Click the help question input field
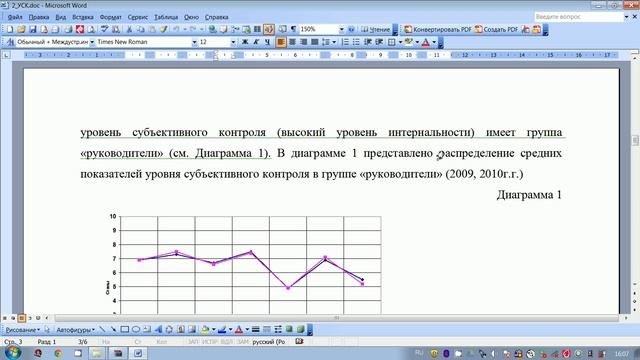Image resolution: width=640 pixels, height=360 pixels. (x=578, y=17)
